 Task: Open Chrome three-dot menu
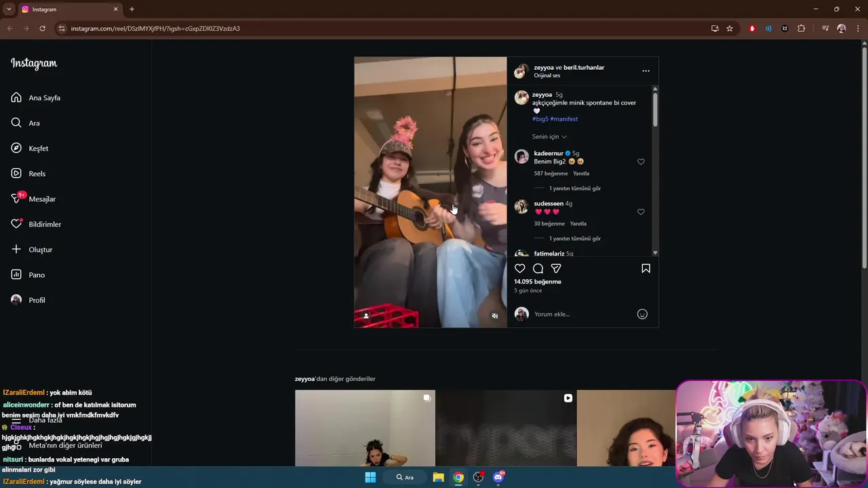click(x=858, y=28)
